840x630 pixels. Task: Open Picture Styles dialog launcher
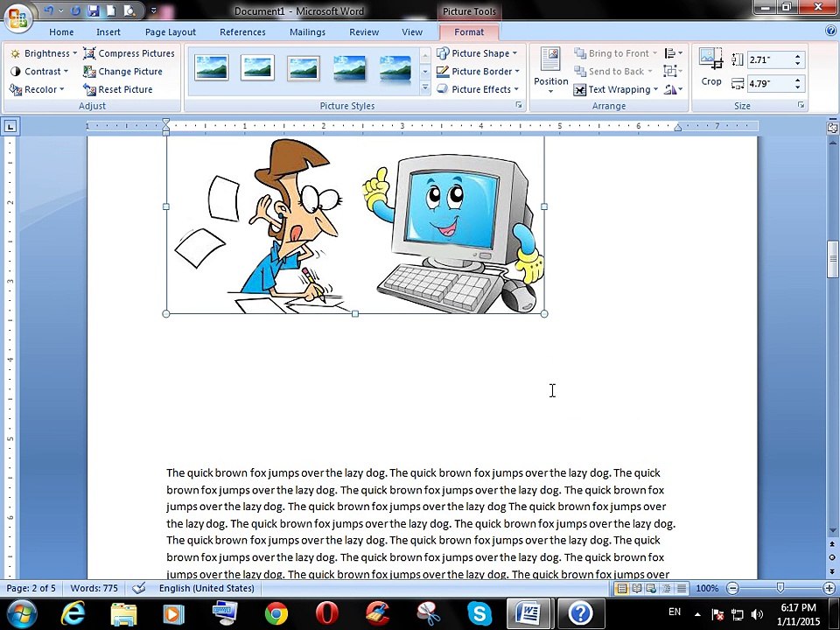tap(519, 105)
